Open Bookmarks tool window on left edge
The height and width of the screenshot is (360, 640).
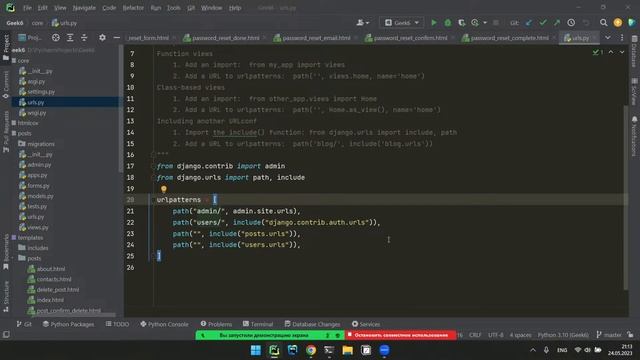[x=6, y=252]
